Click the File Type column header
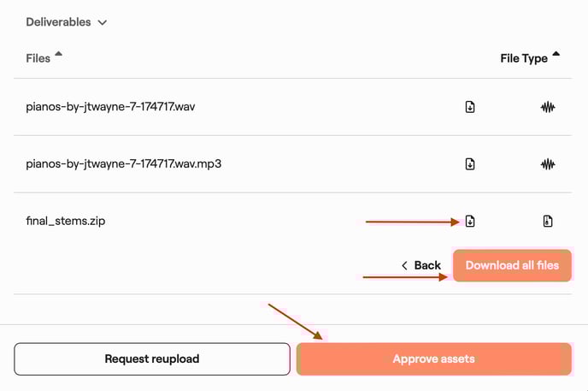Image resolution: width=588 pixels, height=391 pixels. pyautogui.click(x=524, y=58)
